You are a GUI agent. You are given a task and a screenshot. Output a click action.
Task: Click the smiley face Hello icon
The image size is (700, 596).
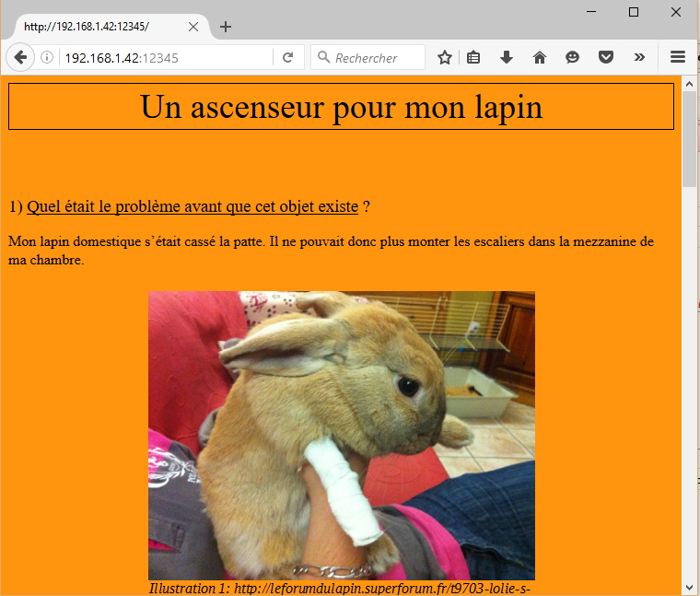[x=572, y=57]
